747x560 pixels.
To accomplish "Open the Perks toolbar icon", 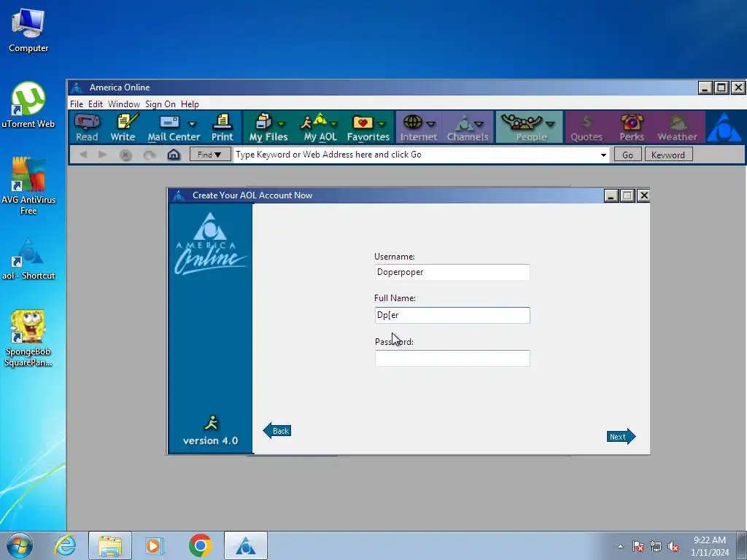I will click(x=632, y=127).
